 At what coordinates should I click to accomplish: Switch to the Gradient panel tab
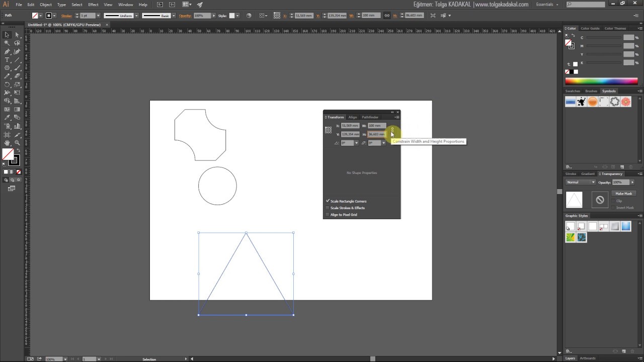(x=588, y=174)
